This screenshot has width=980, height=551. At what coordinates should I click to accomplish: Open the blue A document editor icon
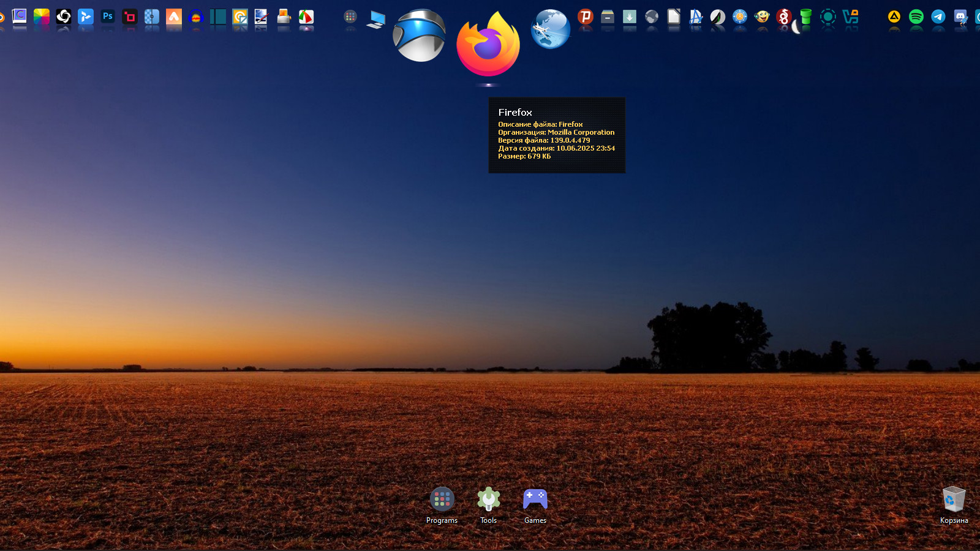coord(696,17)
